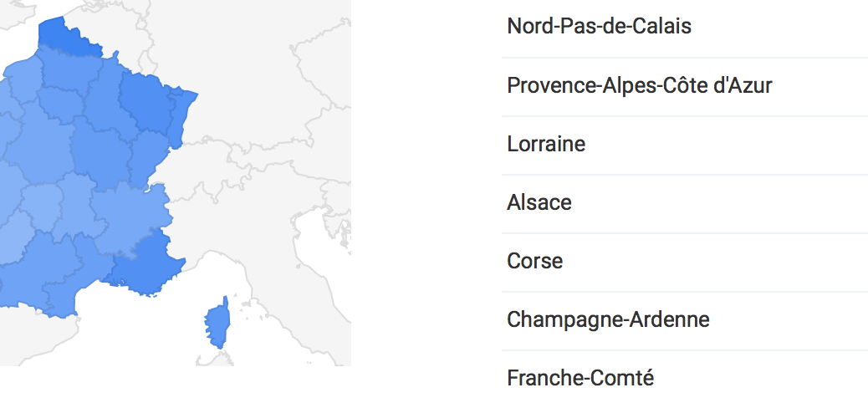Select the Alsace region on the map
Image resolution: width=868 pixels, height=408 pixels.
(180, 117)
